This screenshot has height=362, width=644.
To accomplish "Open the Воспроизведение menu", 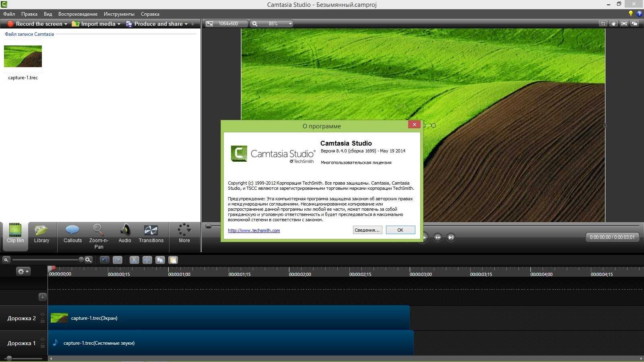I will [78, 14].
